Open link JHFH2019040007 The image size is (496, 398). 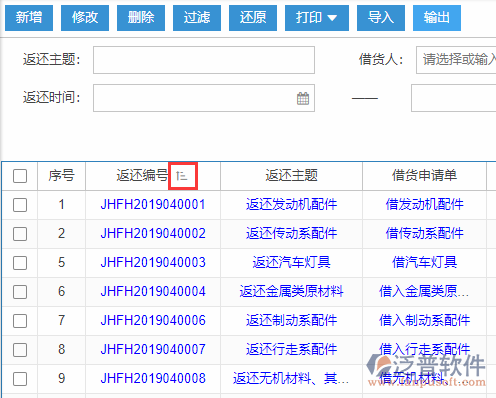pos(153,349)
